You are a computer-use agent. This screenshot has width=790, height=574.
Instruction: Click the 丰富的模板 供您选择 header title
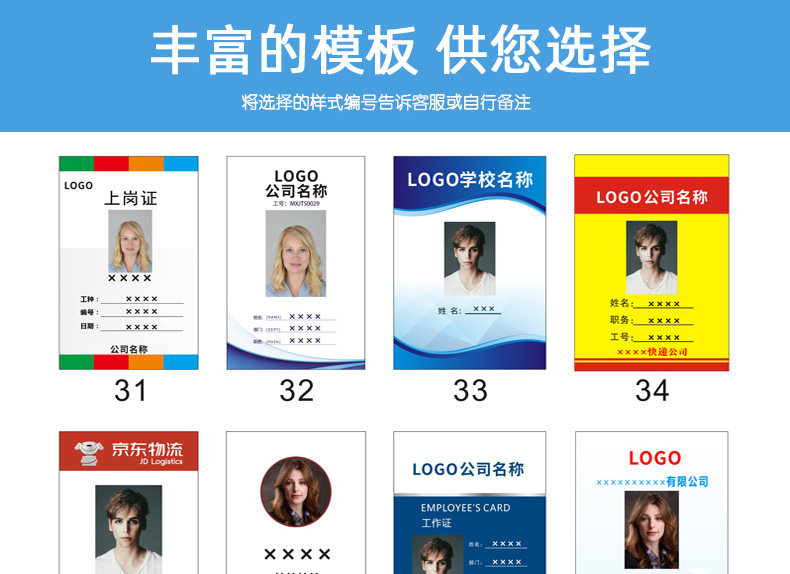[401, 50]
